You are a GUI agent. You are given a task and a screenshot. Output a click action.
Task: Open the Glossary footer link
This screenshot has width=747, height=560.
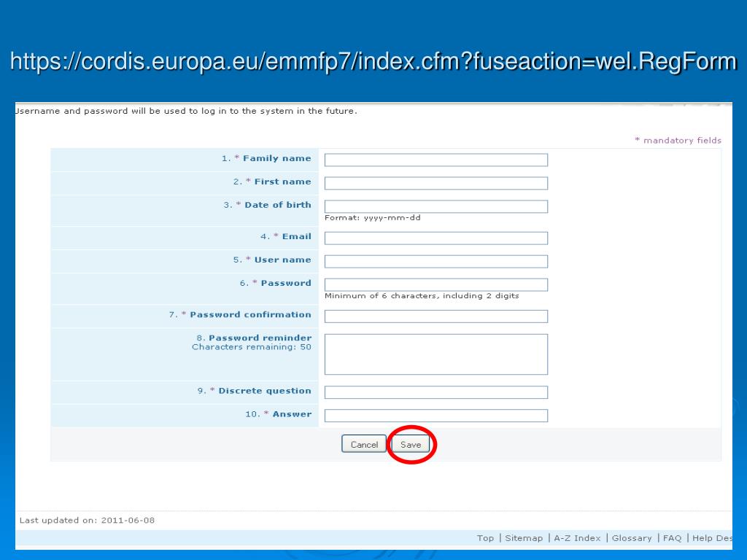point(632,538)
